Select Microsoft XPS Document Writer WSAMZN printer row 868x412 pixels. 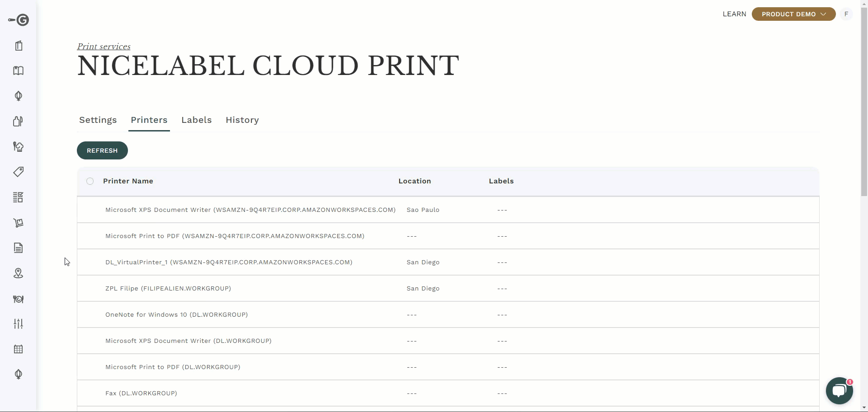pyautogui.click(x=448, y=210)
